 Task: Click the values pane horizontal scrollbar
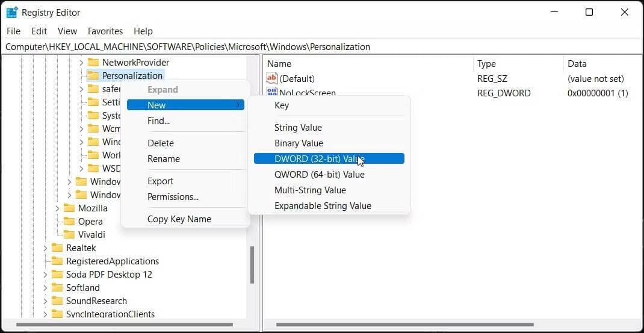[x=406, y=325]
